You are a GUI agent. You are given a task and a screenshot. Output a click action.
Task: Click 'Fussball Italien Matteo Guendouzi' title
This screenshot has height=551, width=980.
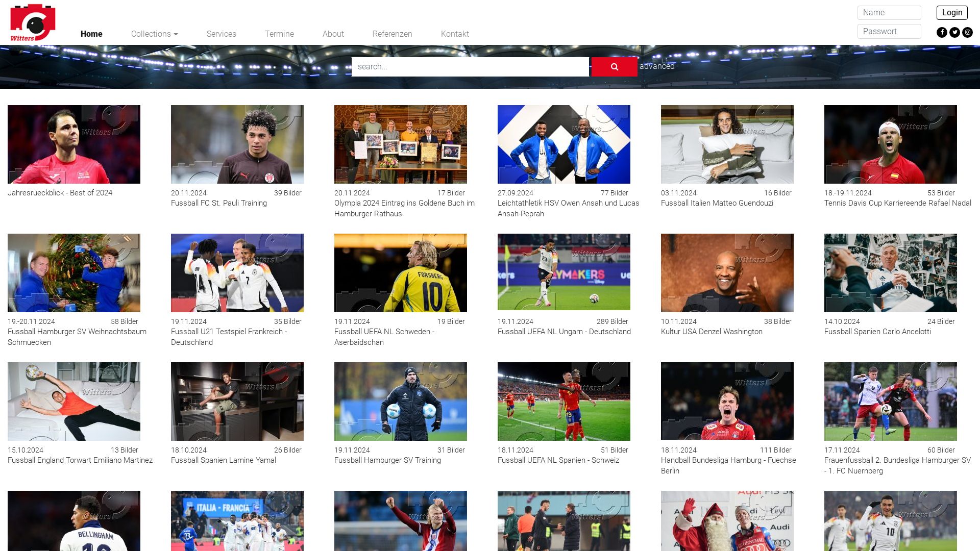tap(717, 203)
